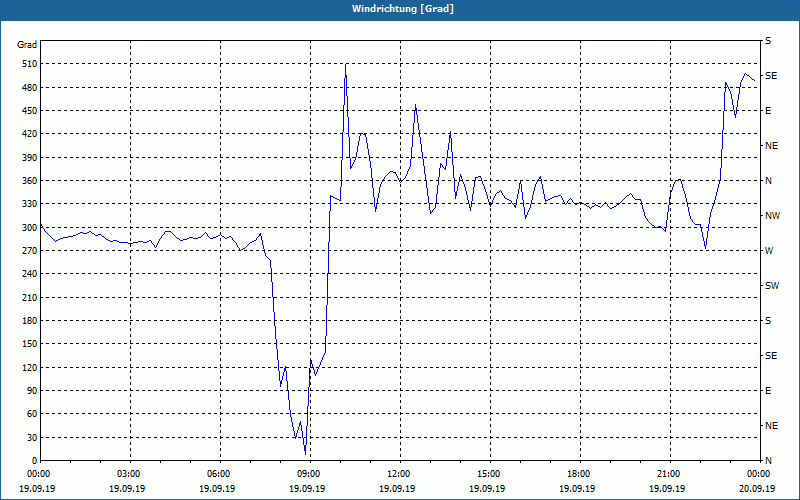Select the E compass label level with 90

[768, 391]
